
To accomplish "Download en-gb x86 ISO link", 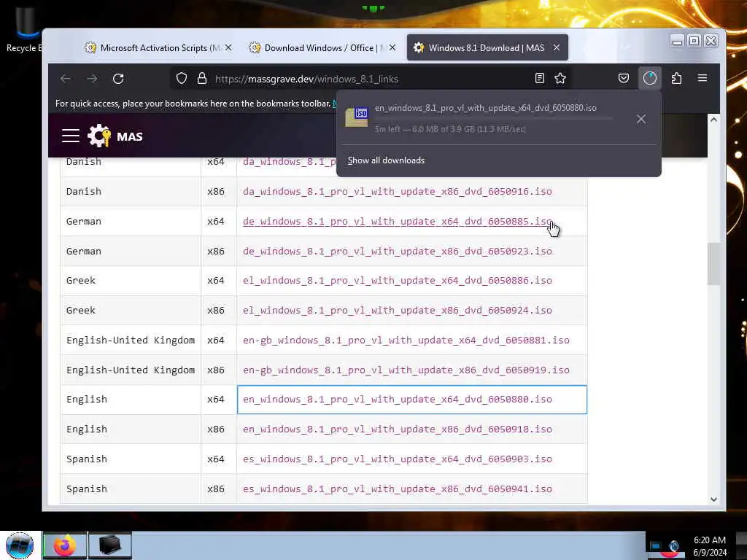I will [406, 370].
